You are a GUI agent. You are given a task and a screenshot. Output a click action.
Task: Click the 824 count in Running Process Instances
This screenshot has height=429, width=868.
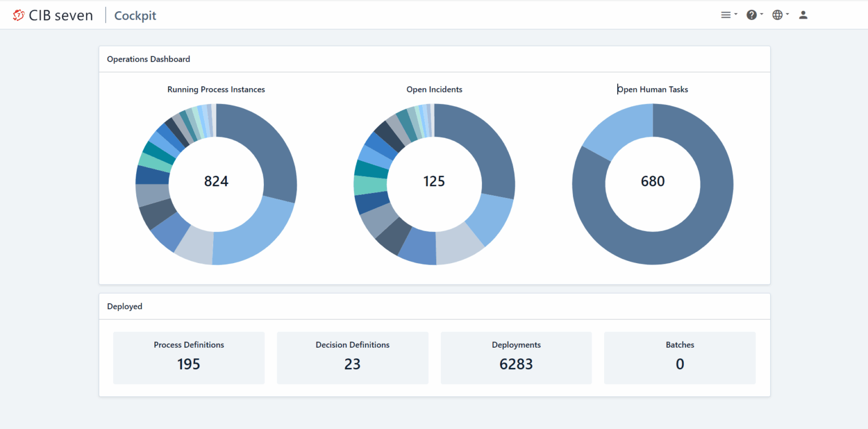pyautogui.click(x=216, y=181)
